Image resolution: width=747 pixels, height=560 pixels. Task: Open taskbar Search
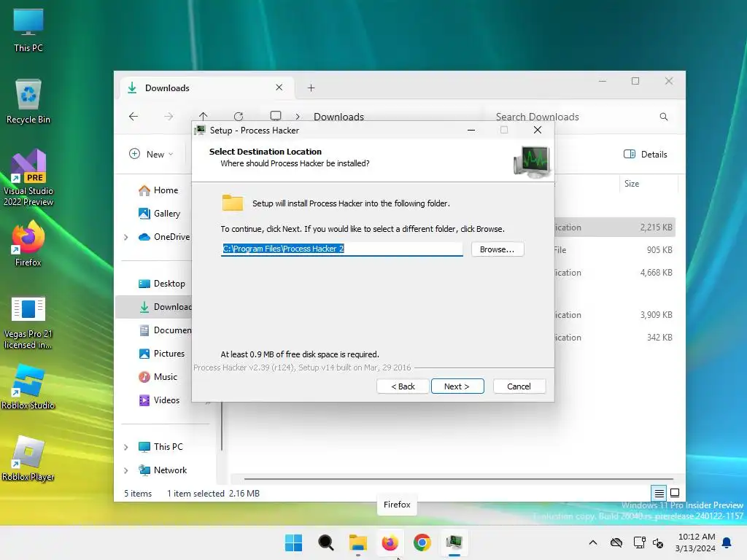326,542
